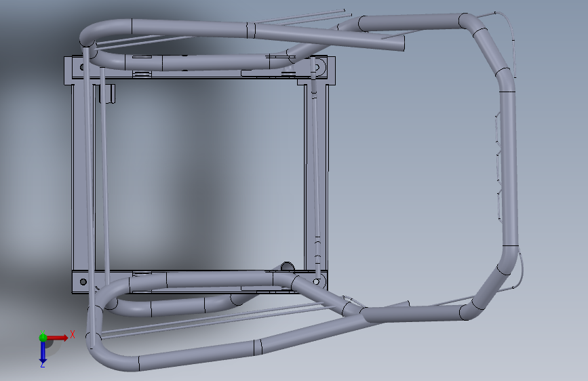This screenshot has height=381, width=588.
Task: Select the long vertical tube on the right side
Action: tap(509, 169)
